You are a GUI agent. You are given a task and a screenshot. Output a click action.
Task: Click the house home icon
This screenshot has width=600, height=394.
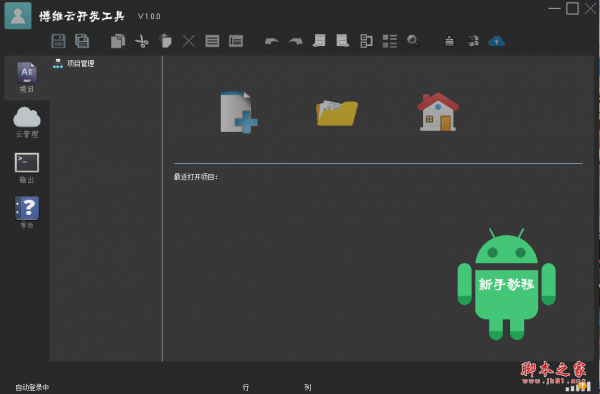(438, 112)
